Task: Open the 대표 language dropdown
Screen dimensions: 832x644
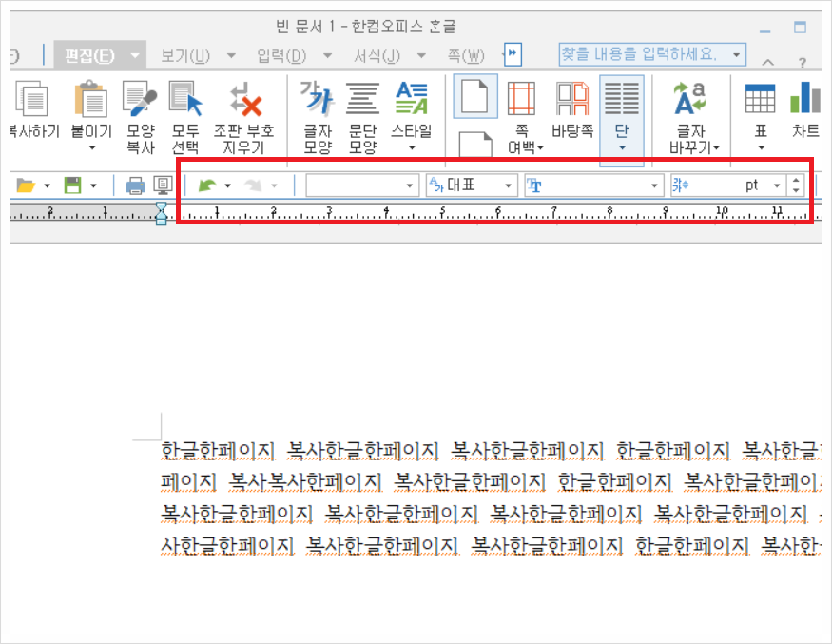Action: click(x=471, y=185)
